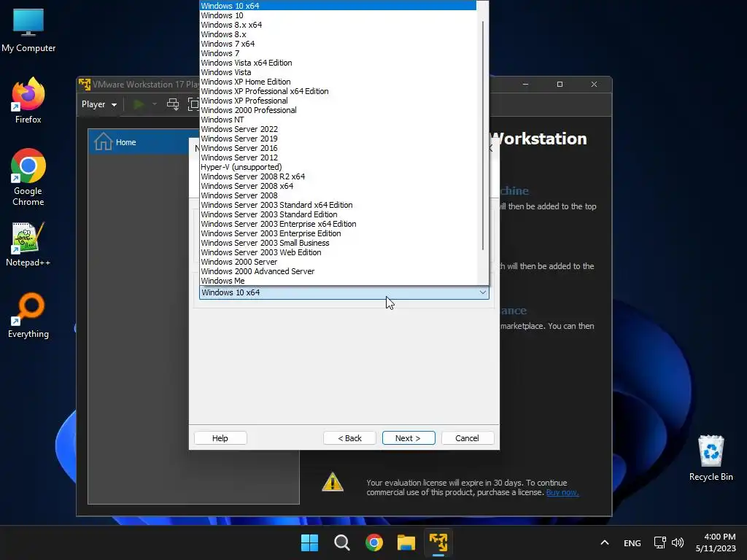The image size is (747, 560).
Task: Choose Windows 8.x x64 option
Action: pyautogui.click(x=338, y=25)
